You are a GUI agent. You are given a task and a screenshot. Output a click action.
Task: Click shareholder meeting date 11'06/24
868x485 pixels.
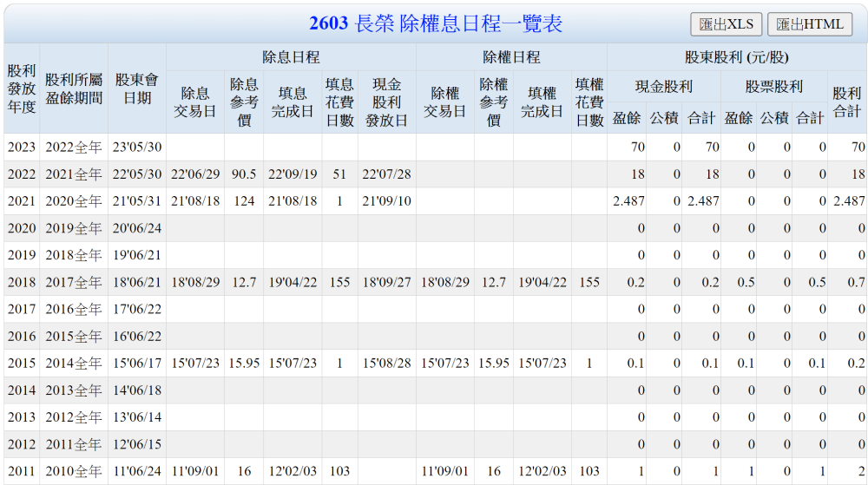(x=137, y=471)
